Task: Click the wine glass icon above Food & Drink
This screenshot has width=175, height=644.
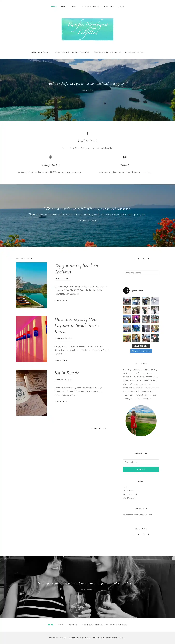Action: 87,133
